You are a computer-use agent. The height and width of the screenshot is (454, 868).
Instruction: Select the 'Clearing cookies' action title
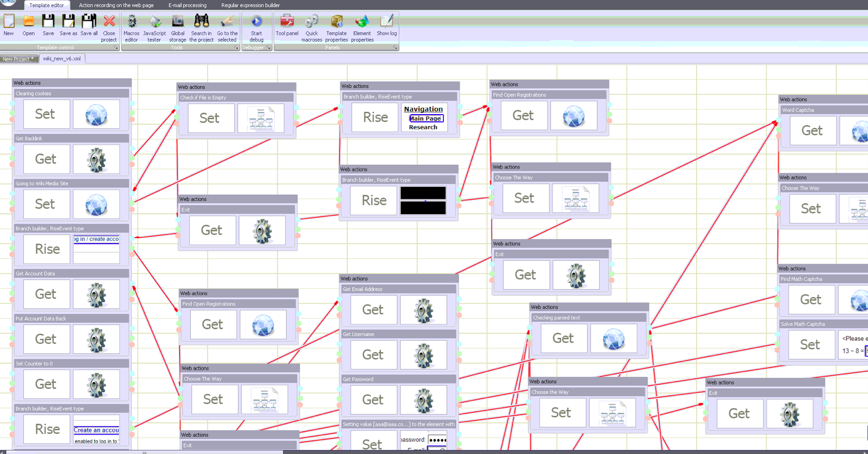tap(33, 93)
